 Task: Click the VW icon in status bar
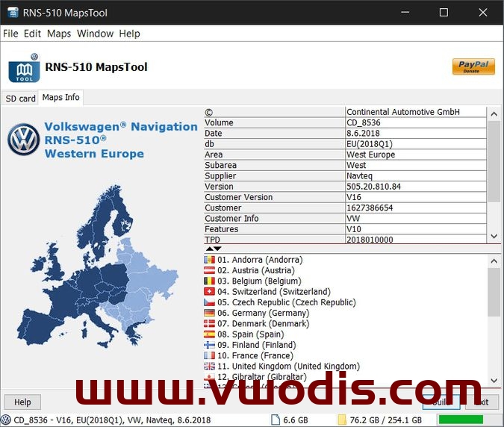point(6,420)
